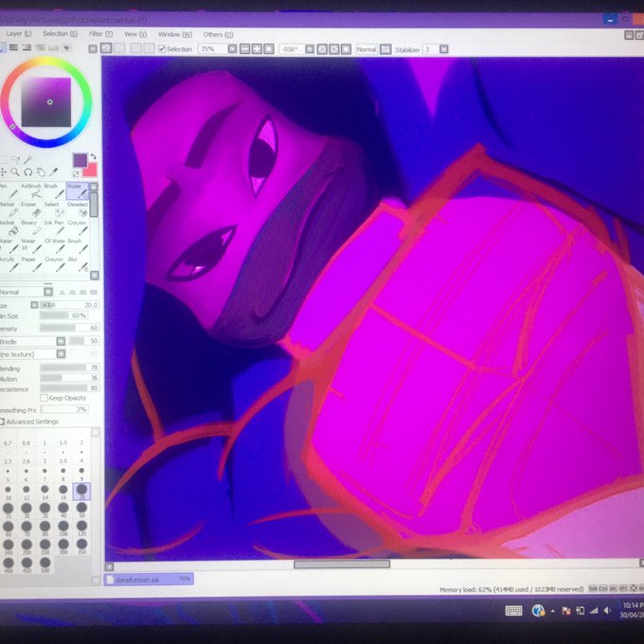
Task: Open the Others menu
Action: pos(218,35)
